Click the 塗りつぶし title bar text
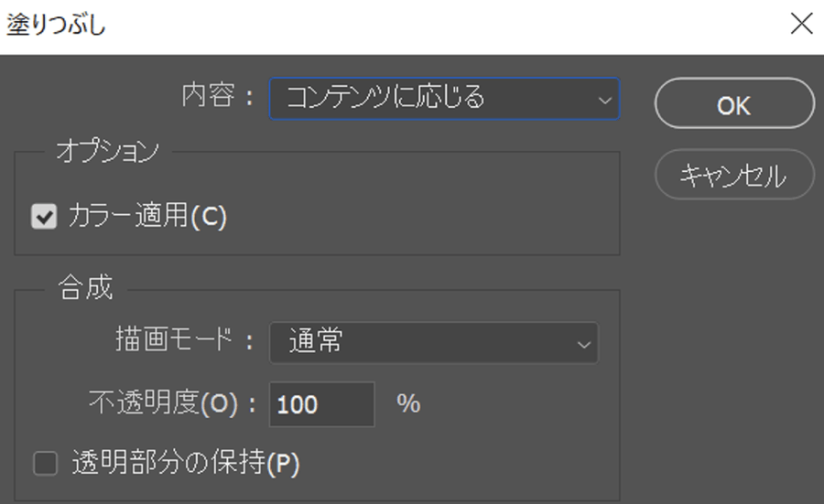The image size is (824, 504). [57, 25]
